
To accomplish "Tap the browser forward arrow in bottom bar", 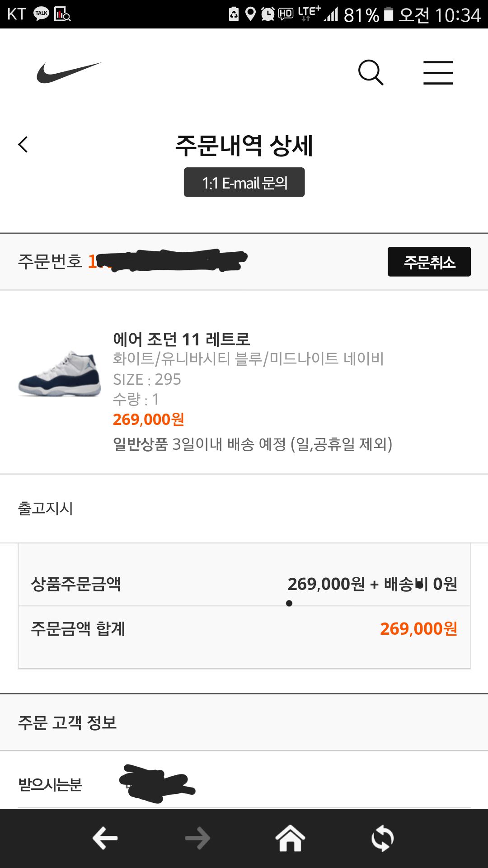I will [197, 838].
